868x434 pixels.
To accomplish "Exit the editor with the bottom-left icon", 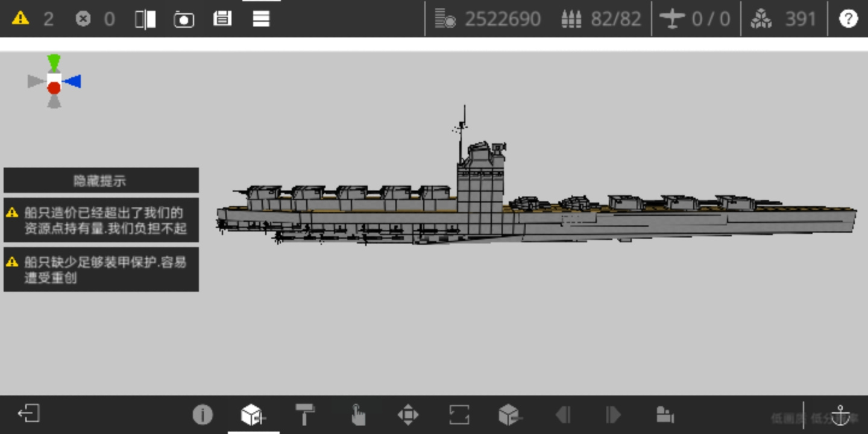I will [28, 414].
